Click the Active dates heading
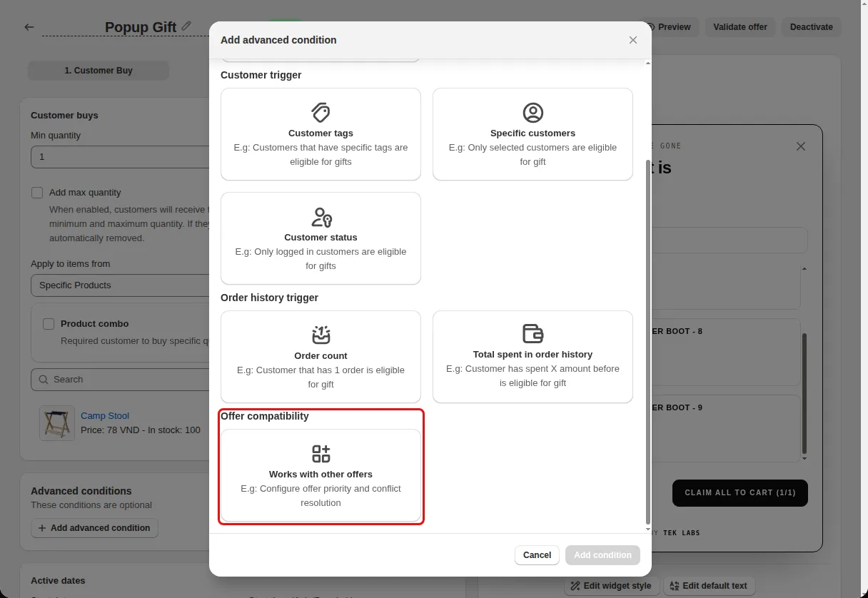 tap(58, 581)
